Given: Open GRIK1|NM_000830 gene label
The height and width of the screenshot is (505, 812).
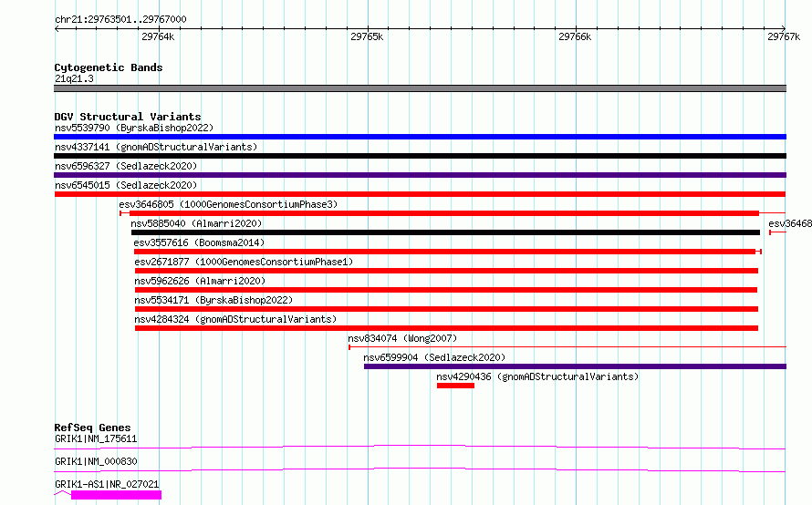Looking at the screenshot, I should click(x=96, y=461).
